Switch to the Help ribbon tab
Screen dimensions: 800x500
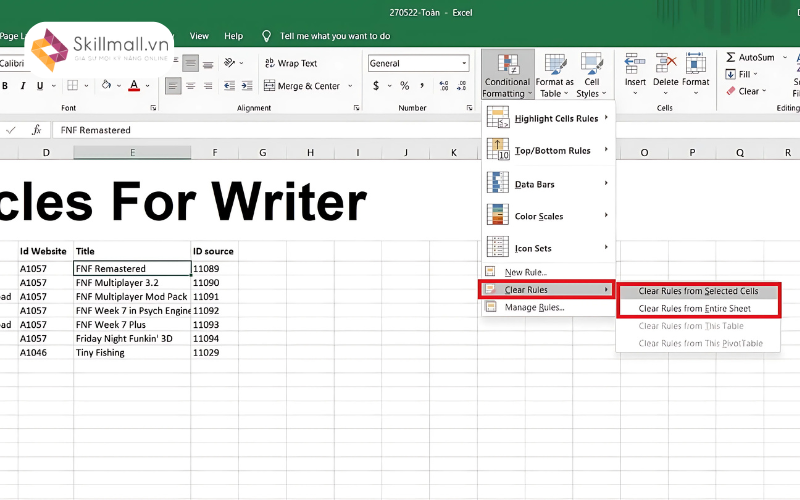pos(234,36)
